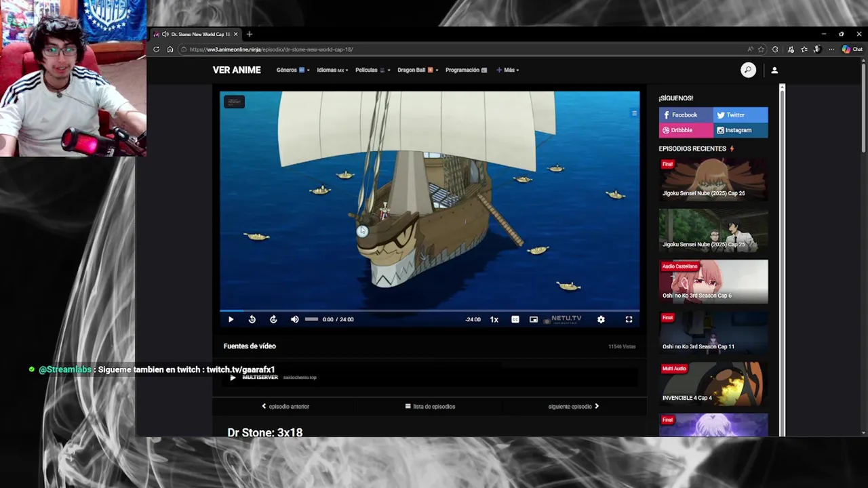868x488 pixels.
Task: Open read aloud in address bar
Action: (x=750, y=49)
